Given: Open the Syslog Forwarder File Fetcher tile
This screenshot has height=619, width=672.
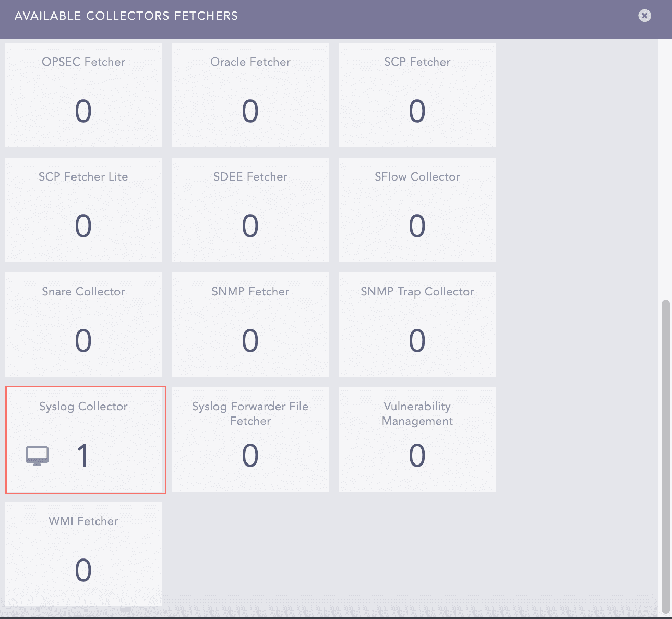Looking at the screenshot, I should (x=250, y=439).
